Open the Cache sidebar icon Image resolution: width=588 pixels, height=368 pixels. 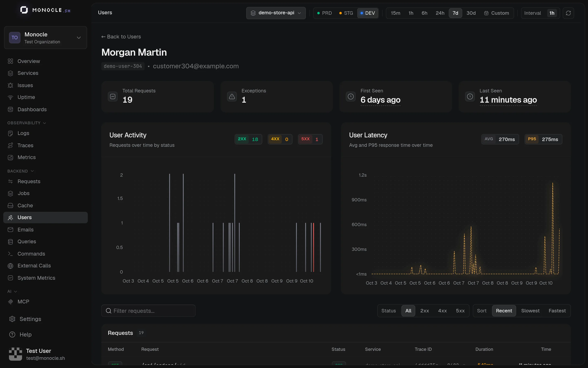pyautogui.click(x=10, y=206)
